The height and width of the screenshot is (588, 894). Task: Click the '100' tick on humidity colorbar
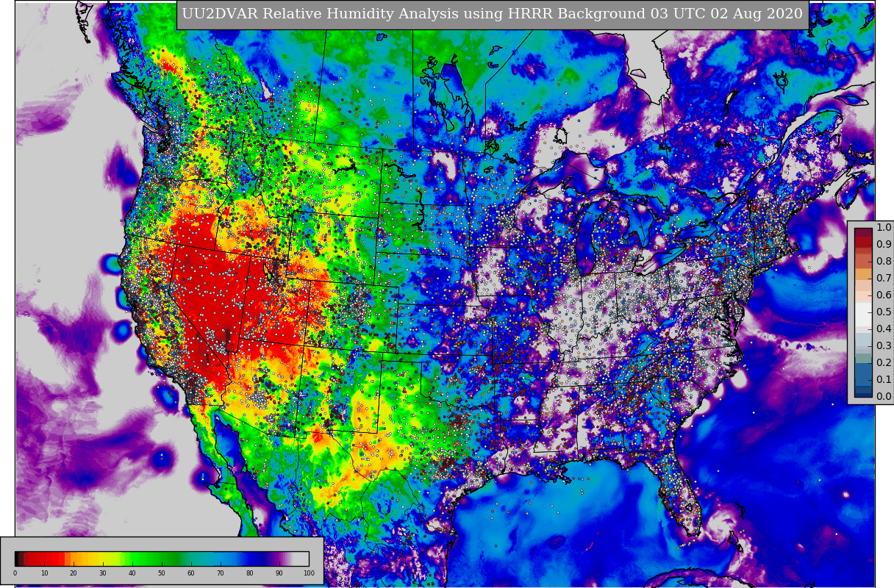[x=309, y=573]
